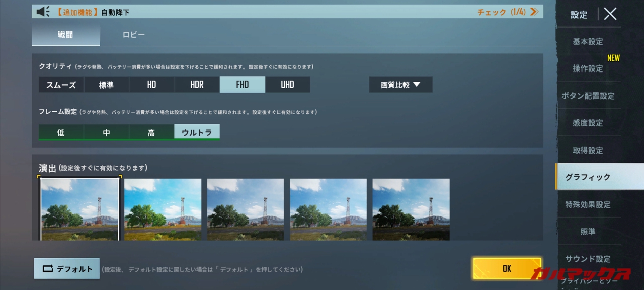Open 基本設定 in the sidebar

point(588,42)
